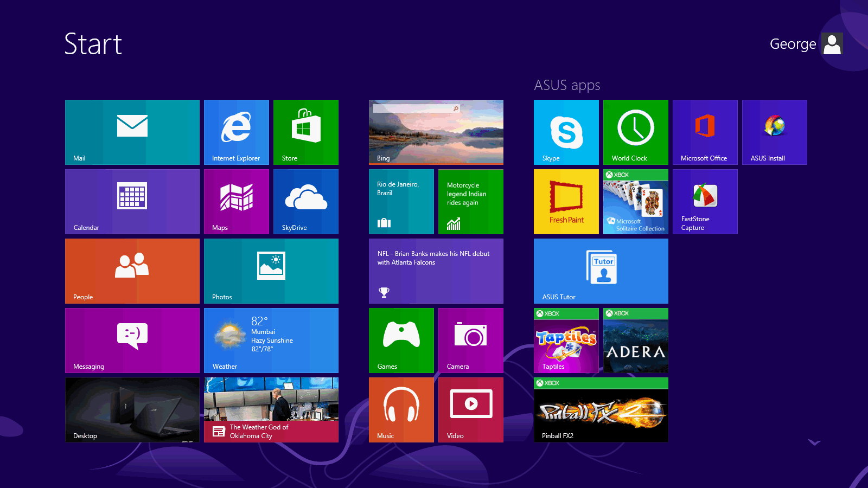868x488 pixels.
Task: Open the Photos tile
Action: 271,271
